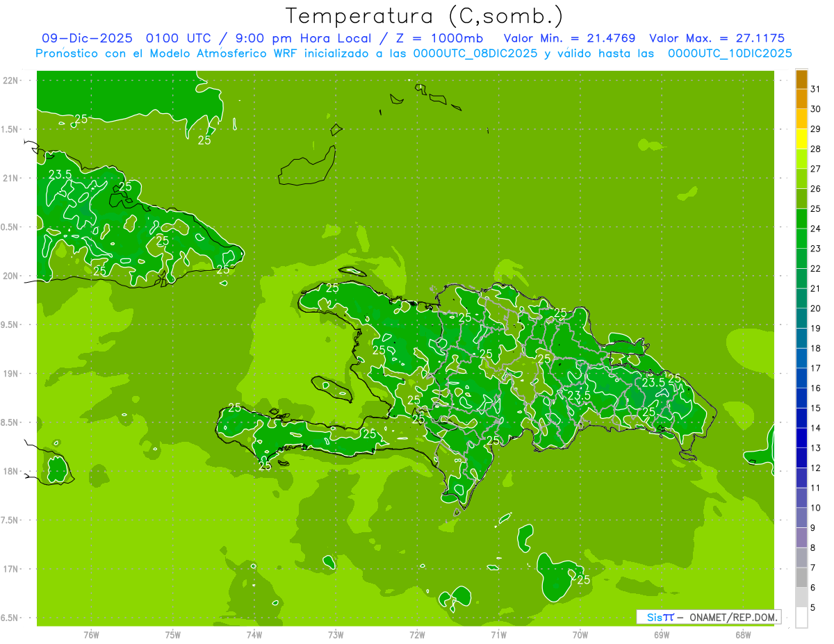Pick the gray legend band between 6 and 7
Image resolution: width=834 pixels, height=644 pixels.
tap(801, 578)
